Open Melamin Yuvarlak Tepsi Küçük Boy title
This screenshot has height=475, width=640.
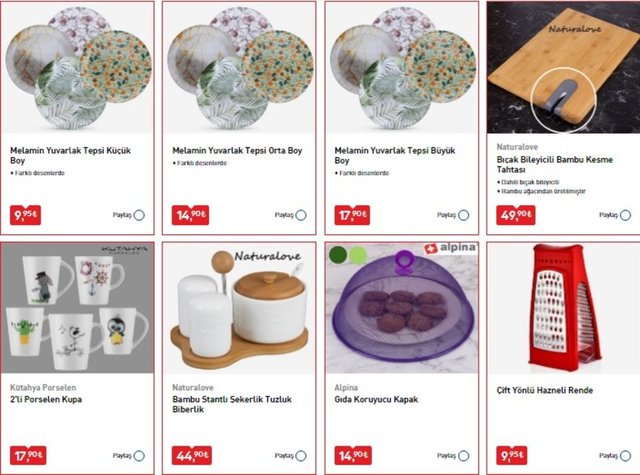pyautogui.click(x=70, y=155)
